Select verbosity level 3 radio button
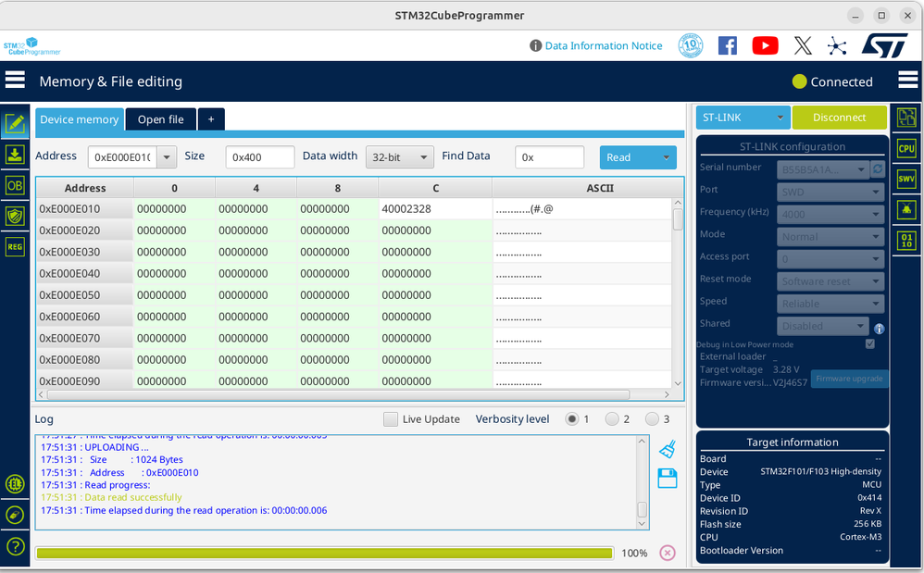924x573 pixels. (x=652, y=419)
